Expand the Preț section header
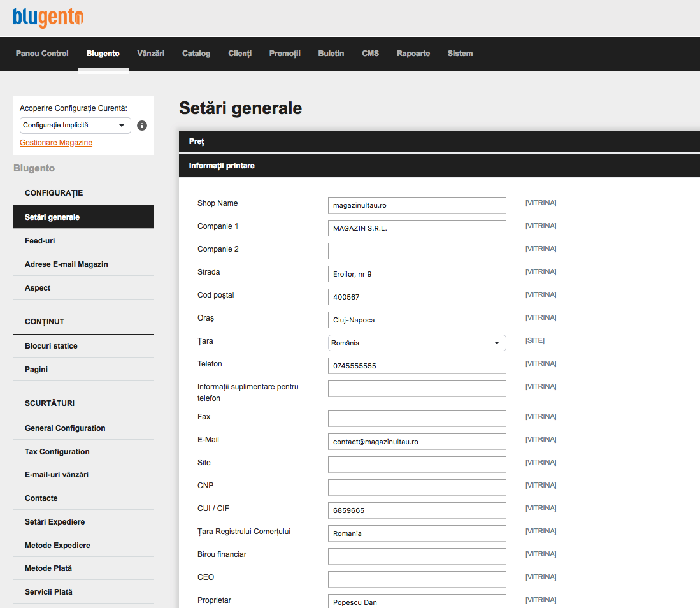Screen dimensions: 700x608 tap(439, 141)
